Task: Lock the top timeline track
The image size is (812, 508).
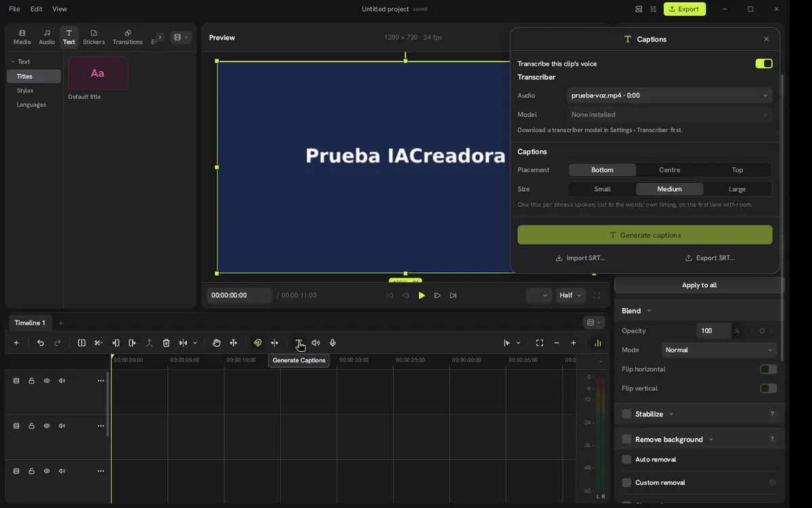Action: point(32,381)
